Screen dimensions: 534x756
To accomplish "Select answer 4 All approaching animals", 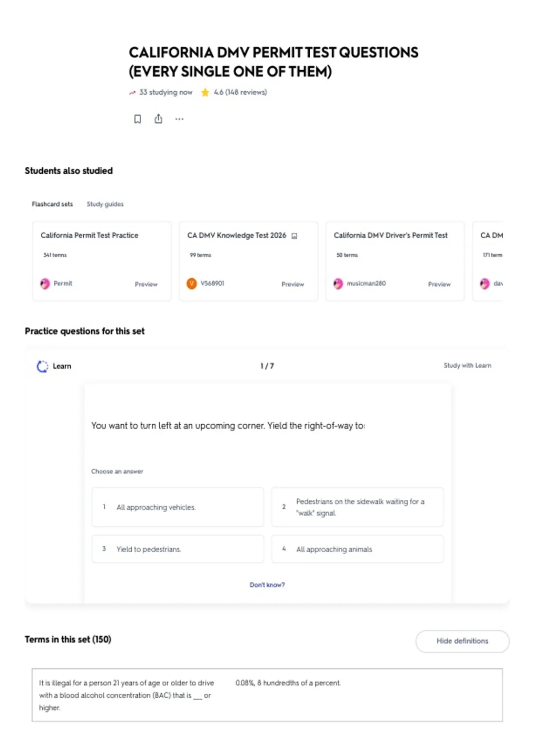I will coord(358,549).
